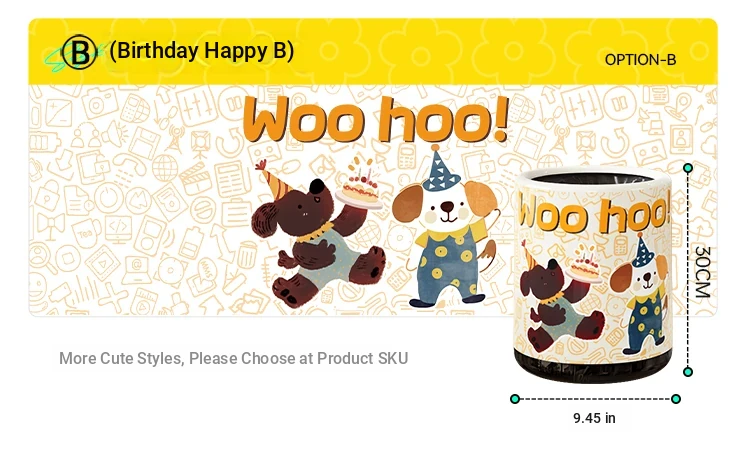Click left green dot of width marker
The image size is (750, 451).
[515, 399]
